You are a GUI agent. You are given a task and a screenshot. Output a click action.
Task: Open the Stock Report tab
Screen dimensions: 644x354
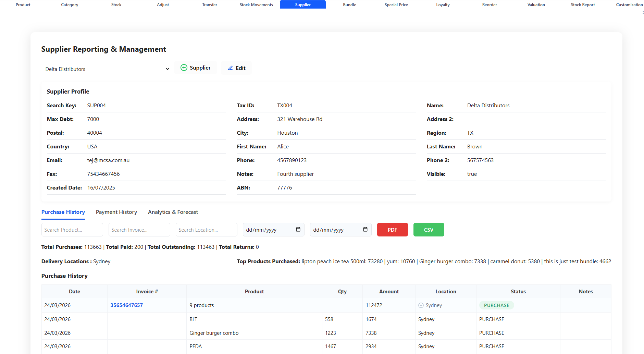583,4
